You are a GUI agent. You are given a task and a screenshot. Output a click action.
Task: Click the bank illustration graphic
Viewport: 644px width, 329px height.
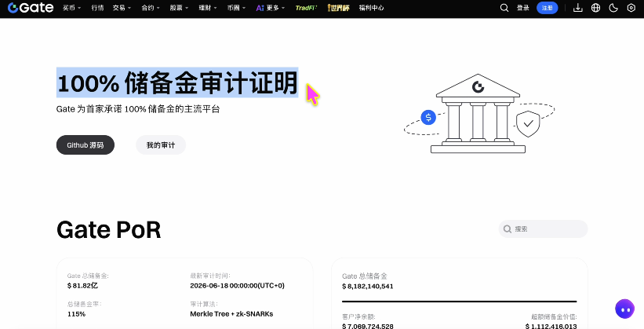(478, 114)
